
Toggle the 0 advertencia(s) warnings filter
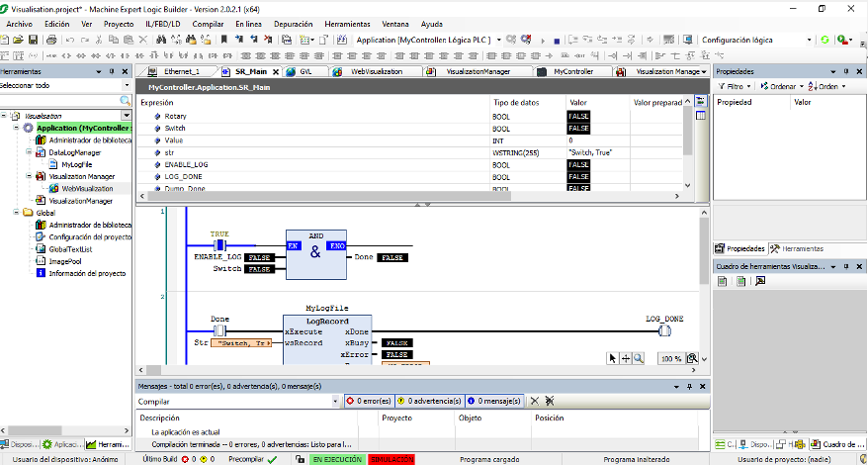point(431,401)
